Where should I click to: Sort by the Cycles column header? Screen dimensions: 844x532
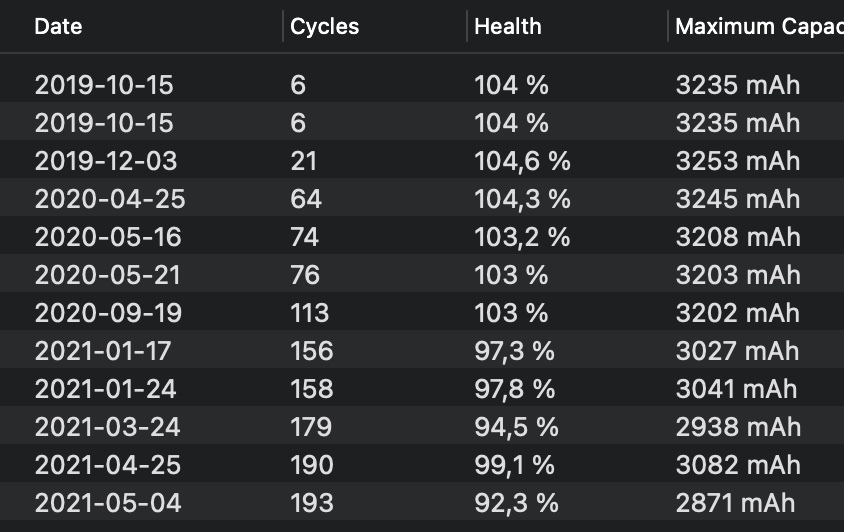click(x=324, y=27)
